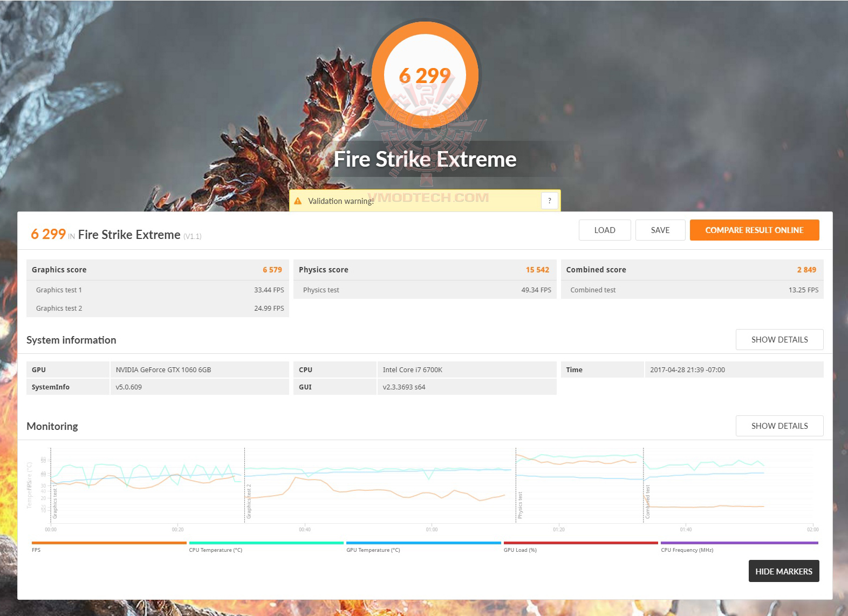
Task: Click the System information section heading
Action: point(71,340)
